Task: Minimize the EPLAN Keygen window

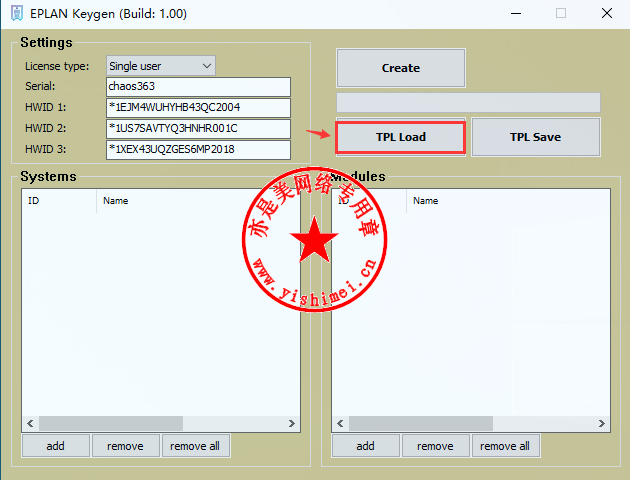Action: pos(516,14)
